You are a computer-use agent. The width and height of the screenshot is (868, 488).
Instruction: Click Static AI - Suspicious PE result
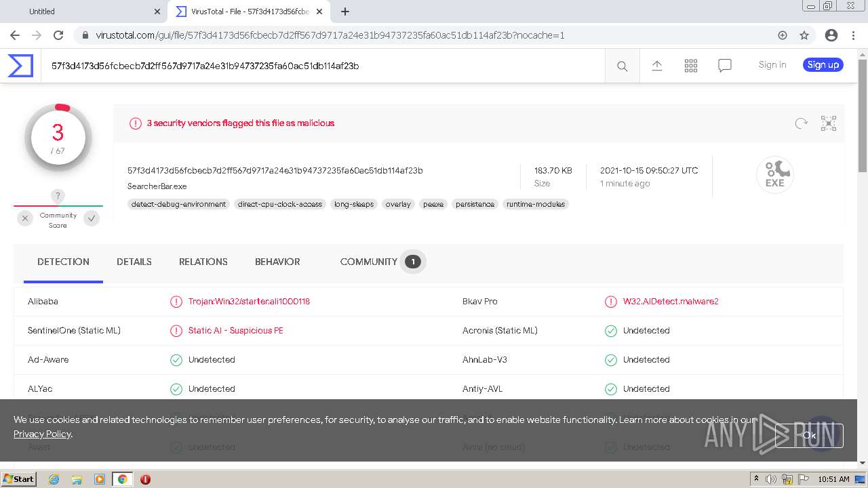click(236, 331)
